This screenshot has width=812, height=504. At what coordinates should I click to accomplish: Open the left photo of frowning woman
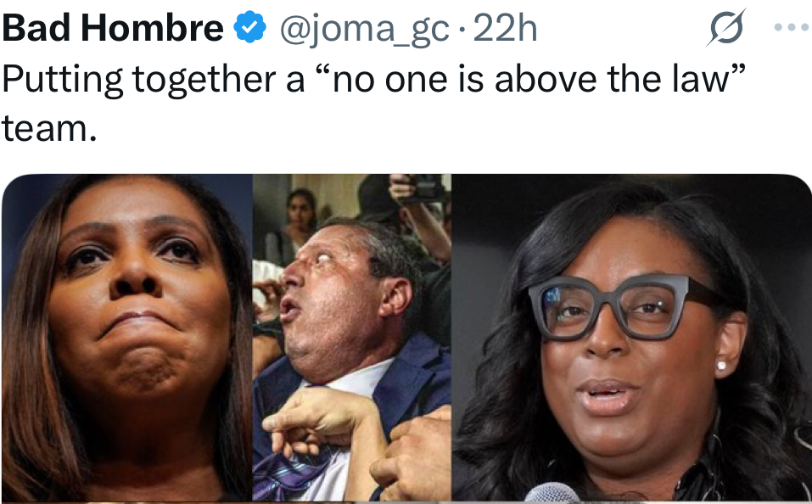pyautogui.click(x=127, y=338)
